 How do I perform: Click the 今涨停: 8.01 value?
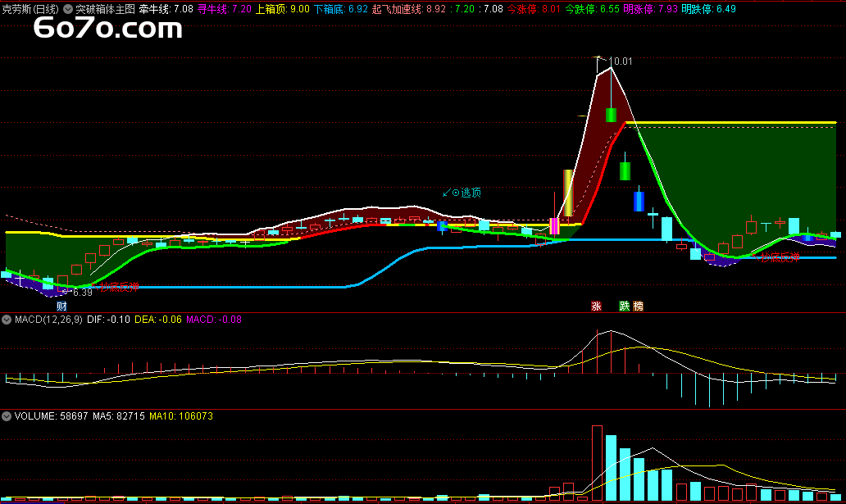[534, 9]
